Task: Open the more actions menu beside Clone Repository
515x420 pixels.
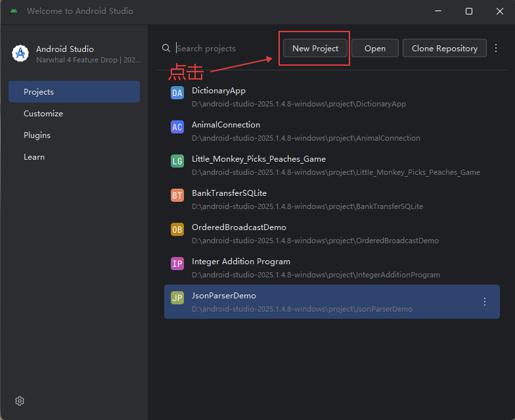Action: [x=496, y=49]
